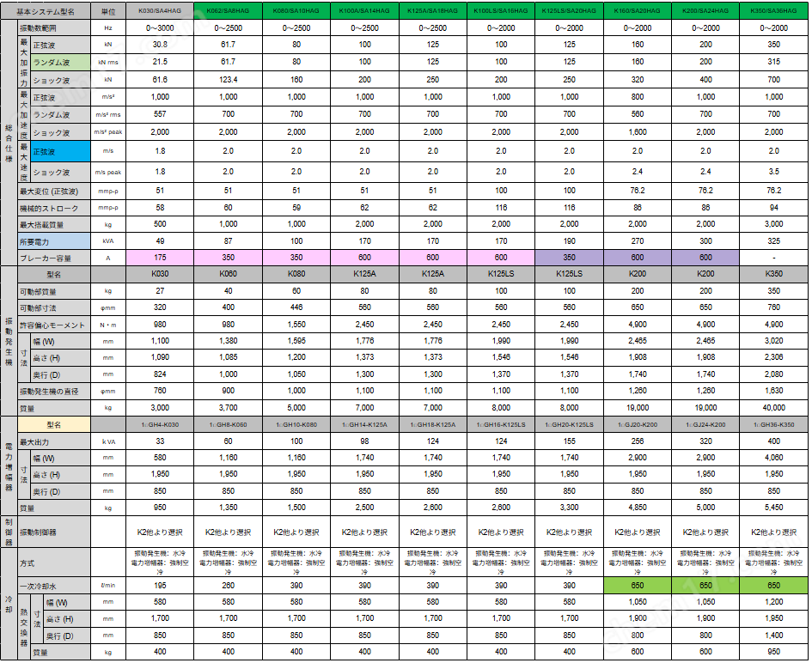
Task: Select the yellow 型名 amplifier label cell
Action: tap(54, 425)
